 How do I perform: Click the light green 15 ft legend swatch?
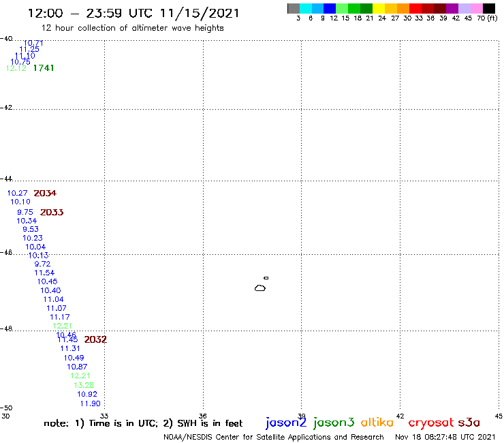tap(342, 8)
